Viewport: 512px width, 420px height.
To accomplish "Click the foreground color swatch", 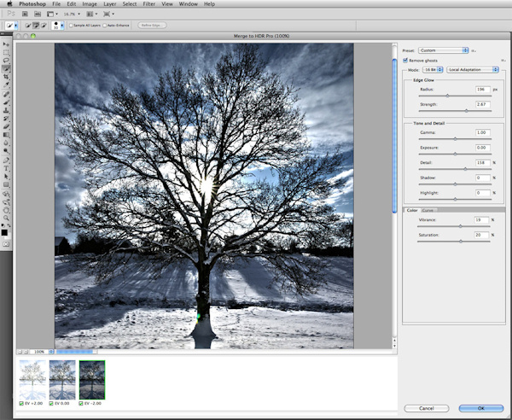I will pos(5,231).
